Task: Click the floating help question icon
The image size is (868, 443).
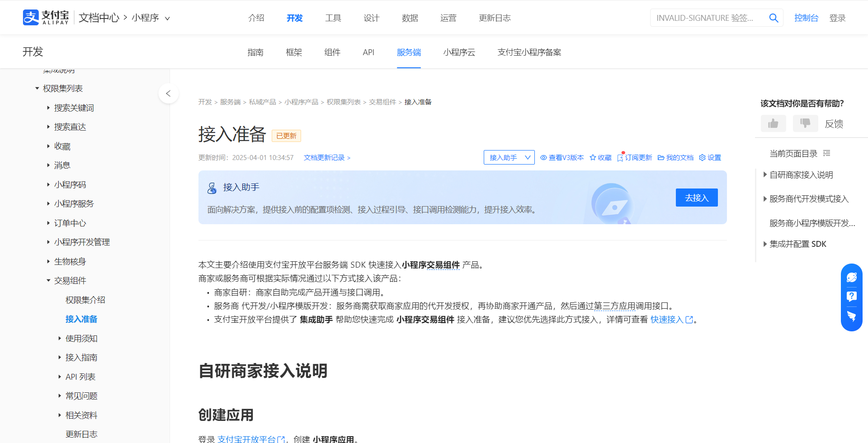Action: coord(852,297)
